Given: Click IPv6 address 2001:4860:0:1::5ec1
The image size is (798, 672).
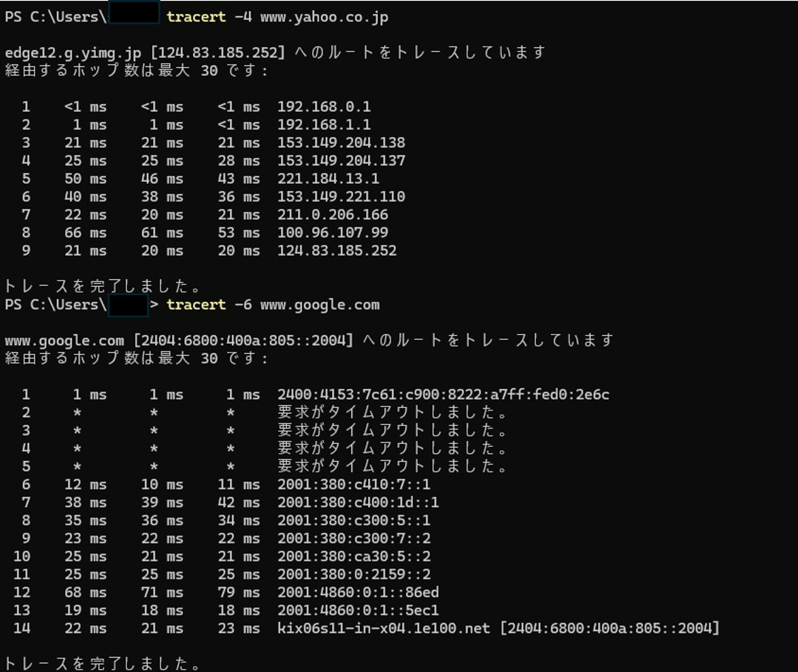Looking at the screenshot, I should click(358, 610).
